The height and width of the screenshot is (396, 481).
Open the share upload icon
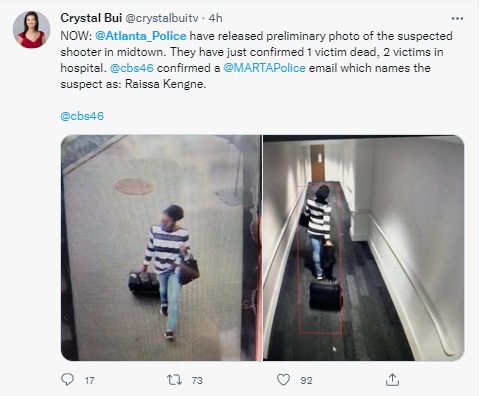tap(392, 380)
